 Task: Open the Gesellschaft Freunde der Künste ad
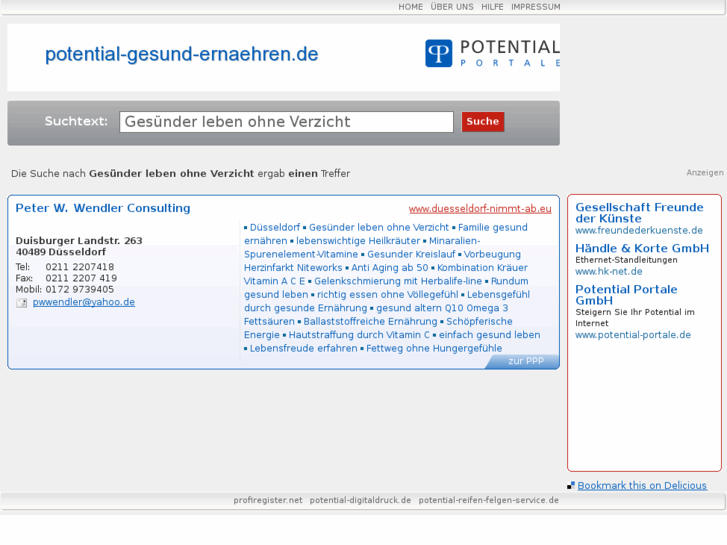point(639,213)
